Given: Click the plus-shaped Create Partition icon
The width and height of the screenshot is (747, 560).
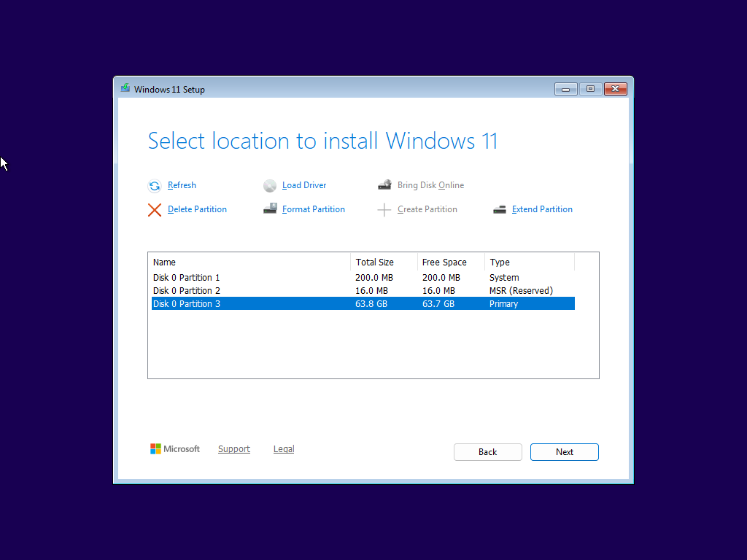Looking at the screenshot, I should point(384,209).
